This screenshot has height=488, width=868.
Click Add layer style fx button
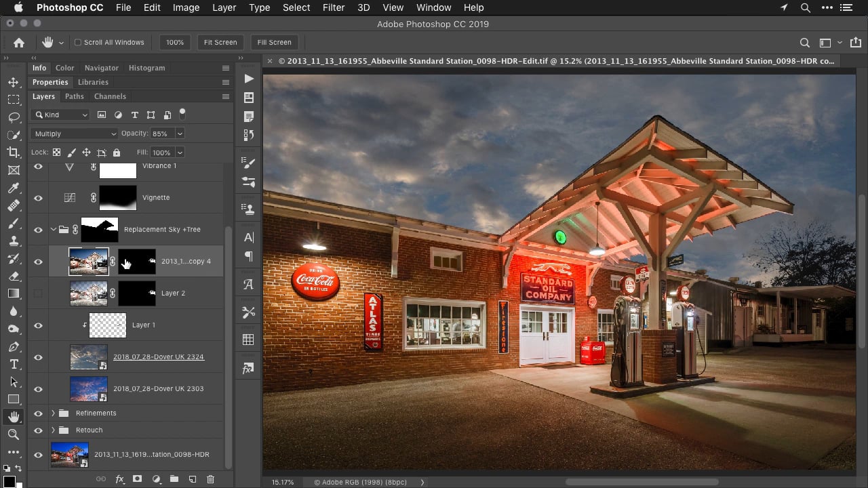click(x=119, y=479)
